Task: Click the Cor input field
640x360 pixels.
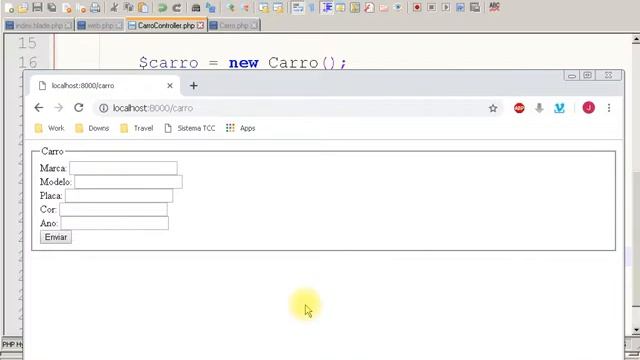Action: [x=113, y=209]
